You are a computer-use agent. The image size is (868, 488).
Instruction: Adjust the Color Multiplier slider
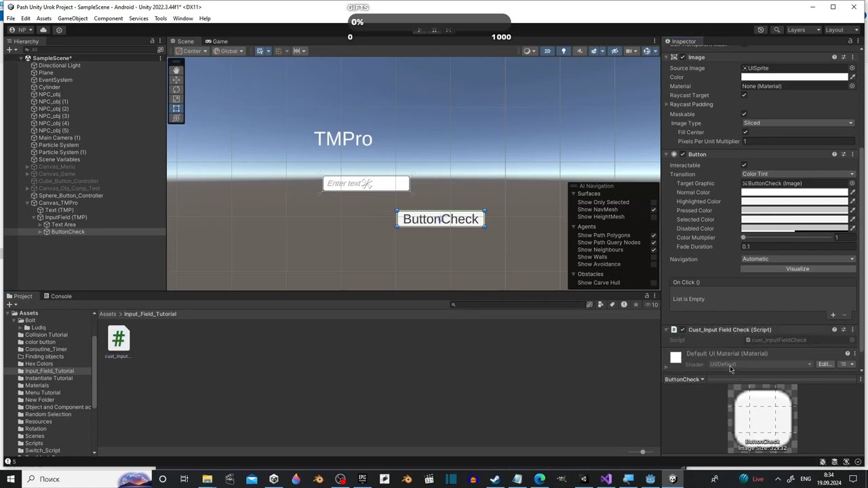tap(787, 238)
